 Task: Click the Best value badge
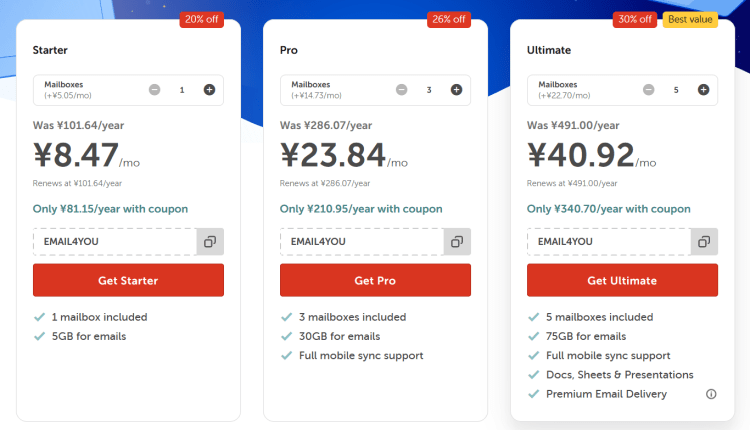pos(690,20)
